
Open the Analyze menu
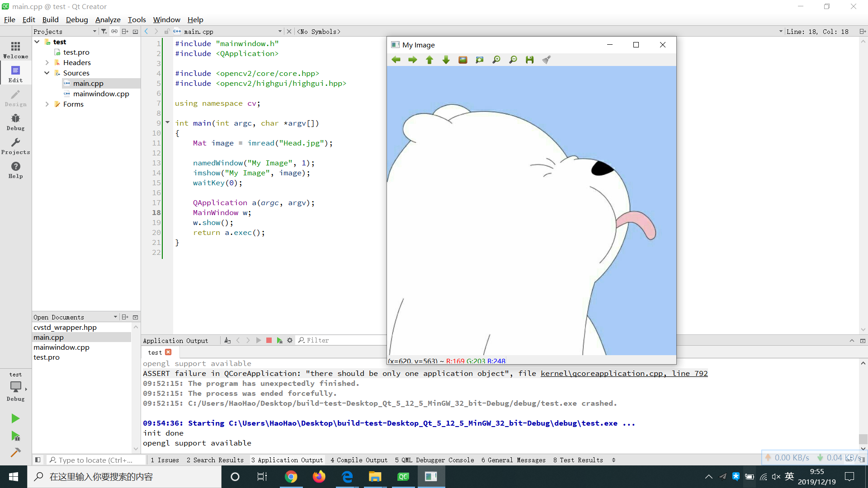tap(108, 19)
